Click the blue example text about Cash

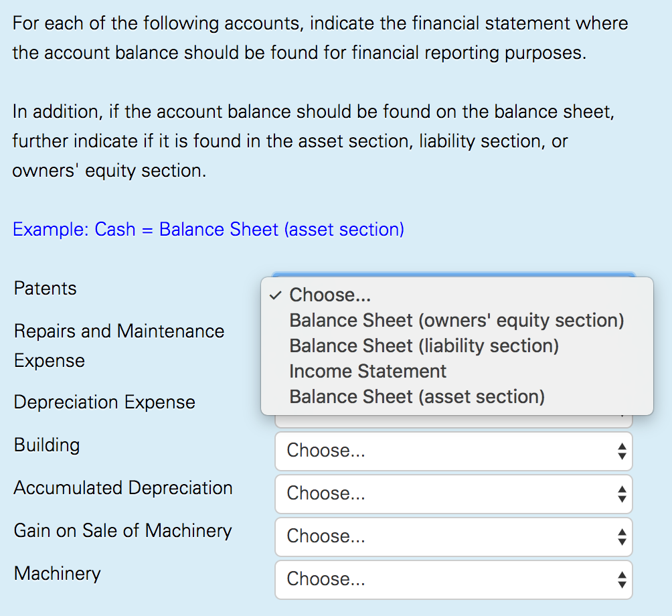(207, 229)
